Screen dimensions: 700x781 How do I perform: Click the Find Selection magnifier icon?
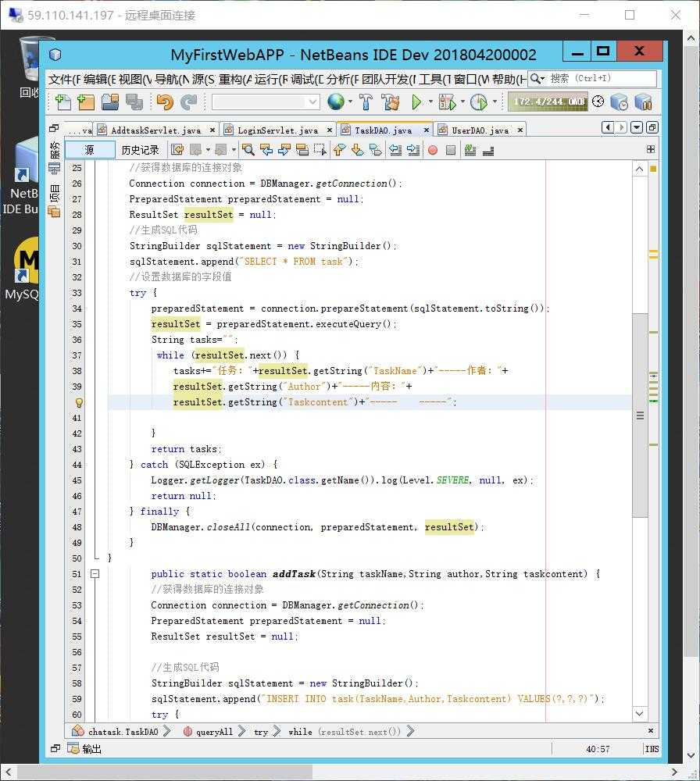coord(248,149)
